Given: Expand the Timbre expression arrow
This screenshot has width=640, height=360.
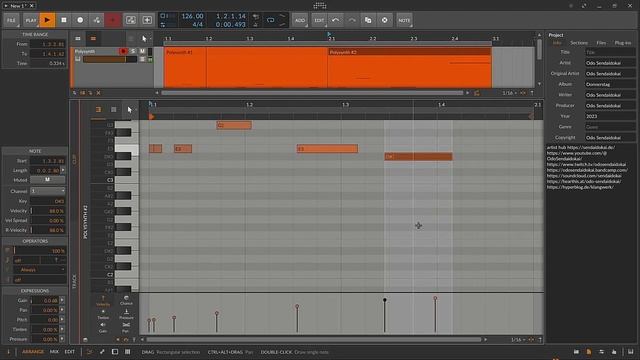Looking at the screenshot, I should [x=62, y=329].
